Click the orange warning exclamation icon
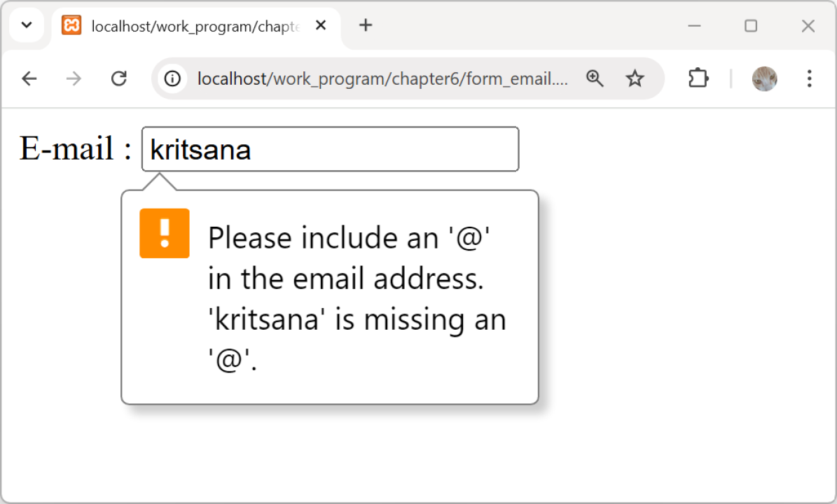Screen dimensions: 837x504 tap(165, 233)
